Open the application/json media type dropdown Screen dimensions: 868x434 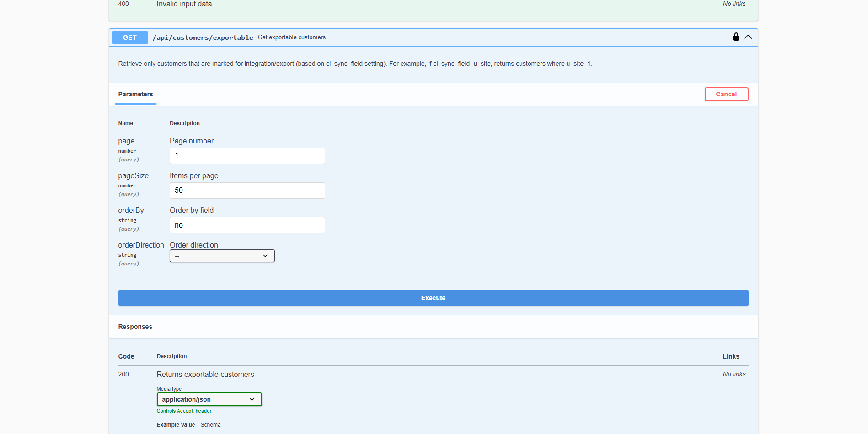(x=209, y=399)
